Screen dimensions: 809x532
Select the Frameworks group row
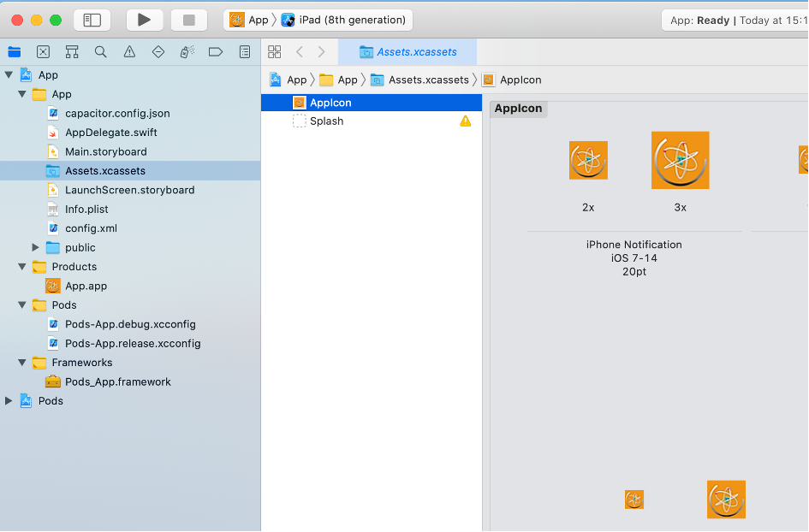[130, 363]
